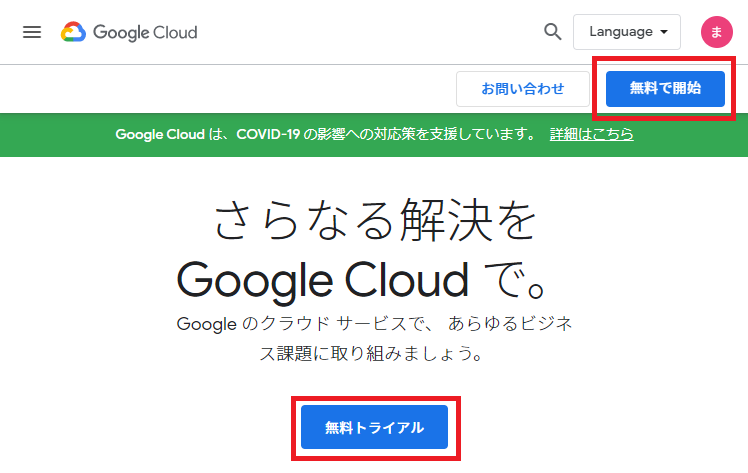748x473 pixels.
Task: Click the large Google Cloud で。 heading
Action: coord(374,279)
